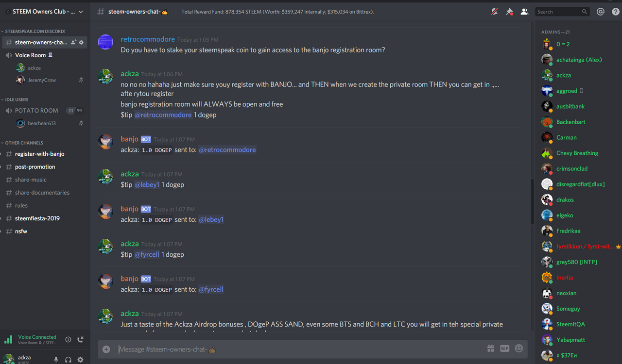Mute channel notifications with the bell icon
Screen dimensions: 622x364
[494, 12]
